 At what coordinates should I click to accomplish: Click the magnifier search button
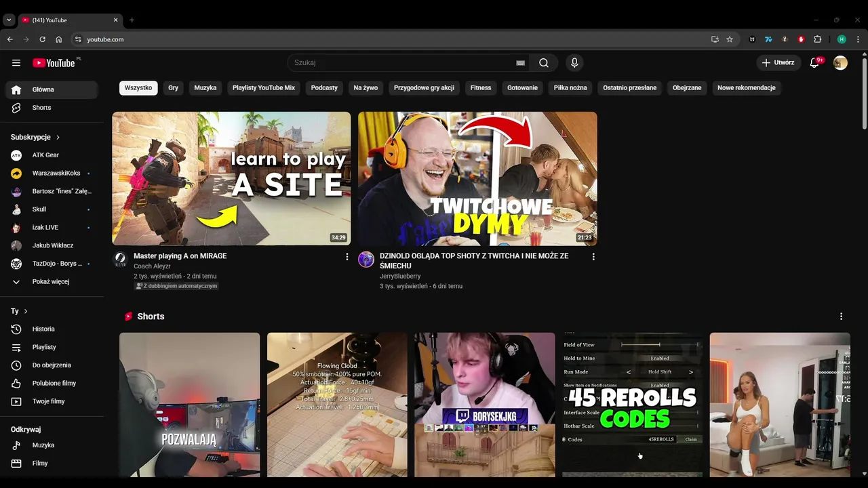pos(544,63)
